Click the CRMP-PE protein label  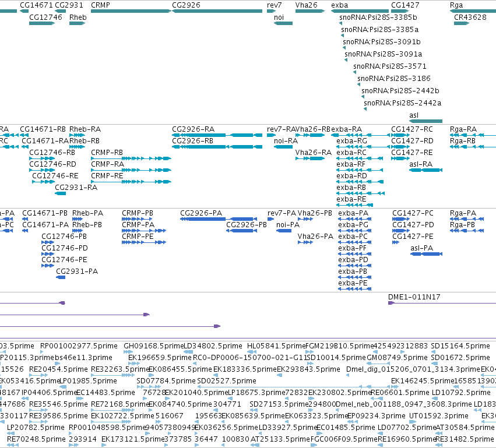[x=138, y=237]
